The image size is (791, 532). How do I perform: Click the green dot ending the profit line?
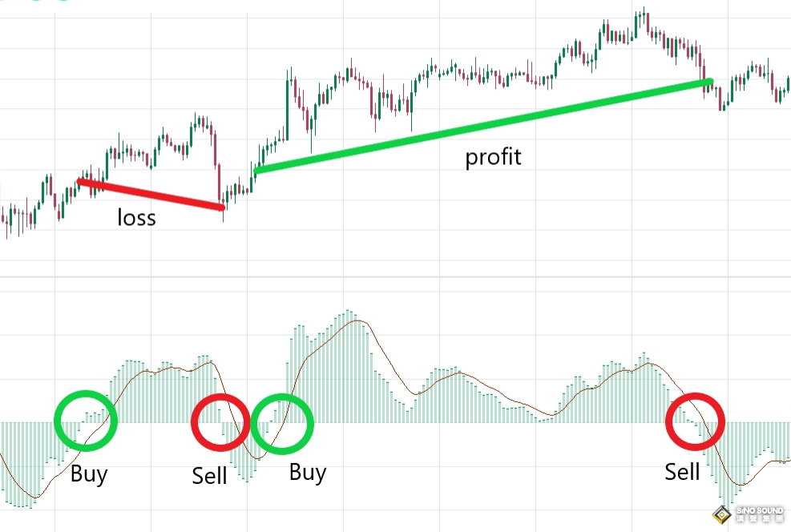(708, 81)
